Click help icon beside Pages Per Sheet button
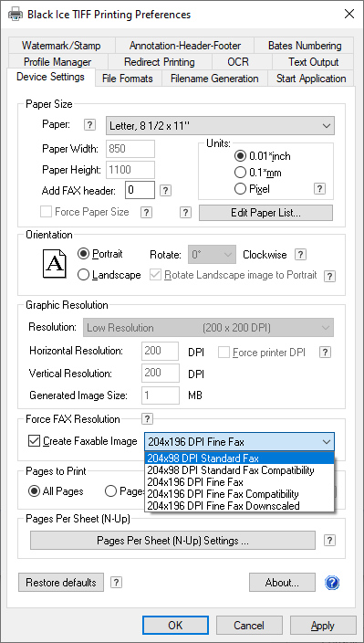Image resolution: width=364 pixels, height=643 pixels. coord(329,541)
